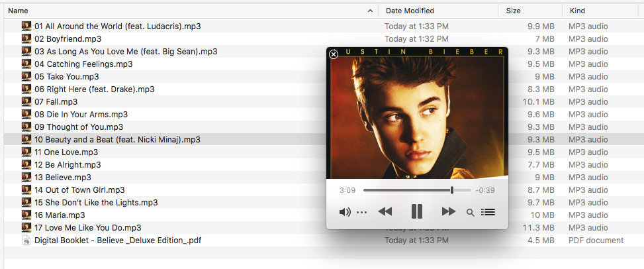Click file name 02 Boyfriend.mp3
This screenshot has height=269, width=644.
68,38
